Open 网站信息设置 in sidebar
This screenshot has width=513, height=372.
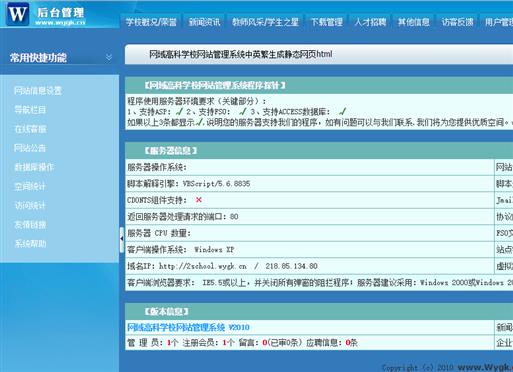click(38, 91)
